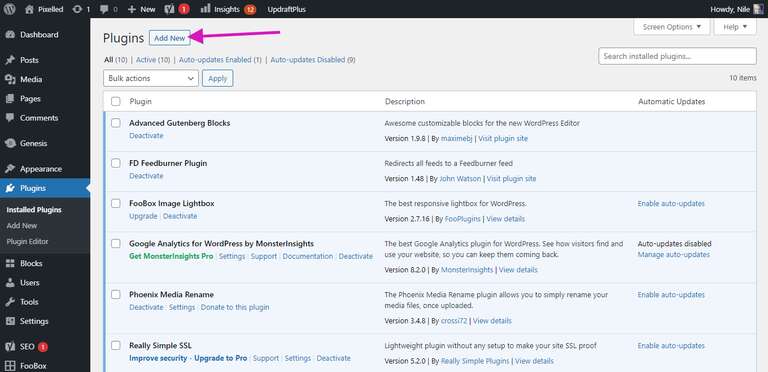This screenshot has height=372, width=768.
Task: Check Google Analytics MonsterInsights checkbox
Action: pyautogui.click(x=116, y=243)
